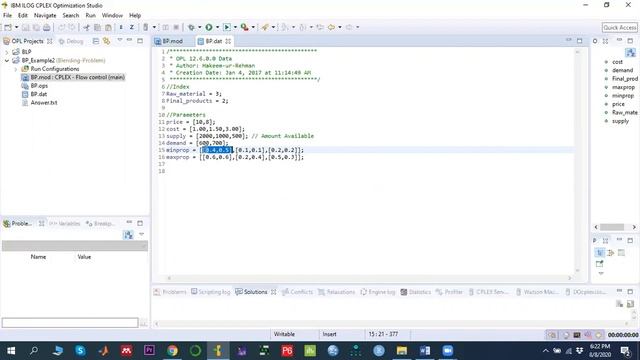Open the Run menu
This screenshot has width=640, height=360.
pyautogui.click(x=90, y=16)
